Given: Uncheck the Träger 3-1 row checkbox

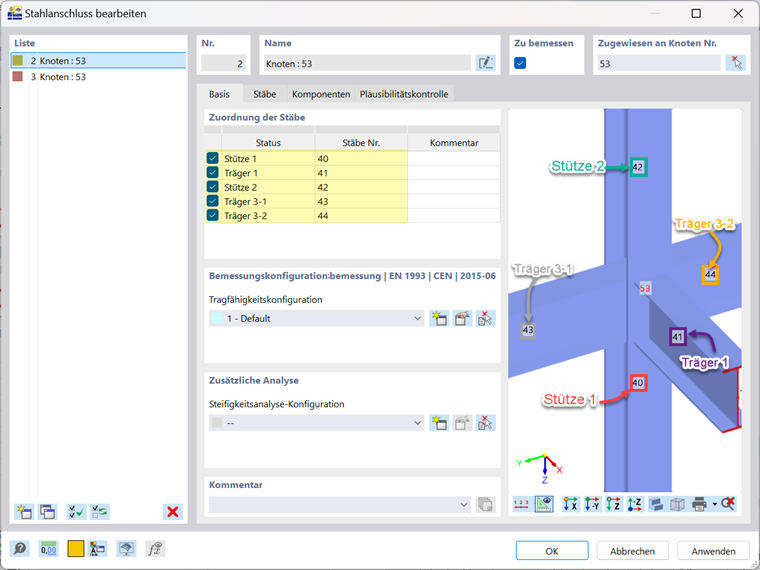Looking at the screenshot, I should coord(212,201).
